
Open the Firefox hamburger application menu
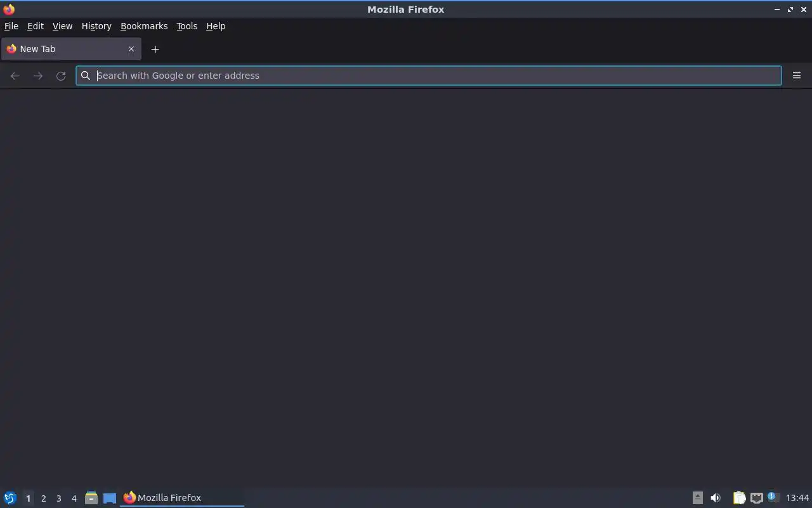point(797,76)
